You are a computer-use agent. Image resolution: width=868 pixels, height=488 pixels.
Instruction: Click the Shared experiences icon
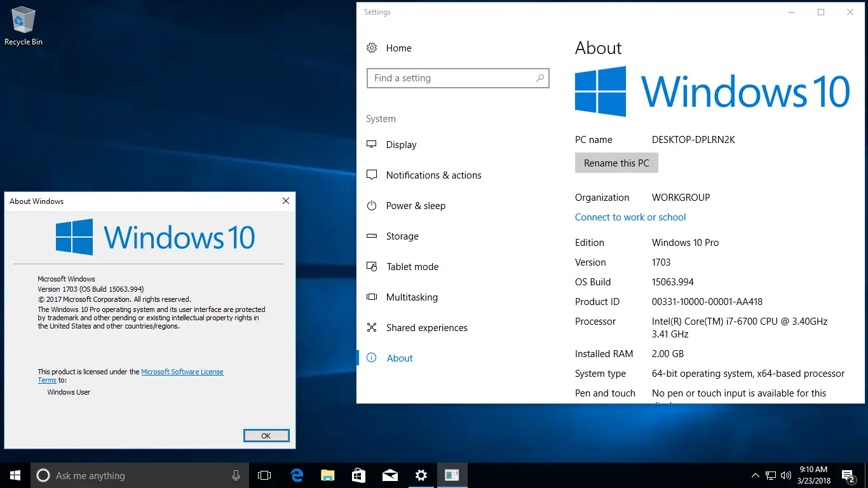coord(372,328)
